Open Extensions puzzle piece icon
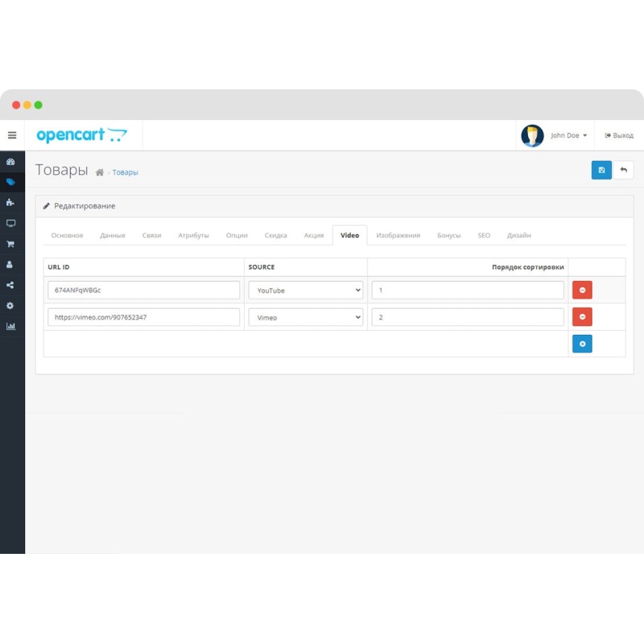The image size is (644, 644). tap(10, 203)
